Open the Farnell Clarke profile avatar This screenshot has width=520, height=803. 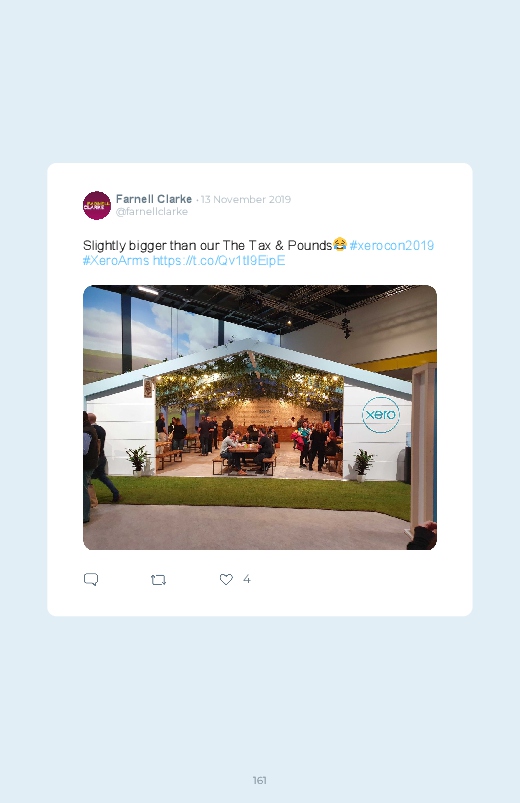97,205
